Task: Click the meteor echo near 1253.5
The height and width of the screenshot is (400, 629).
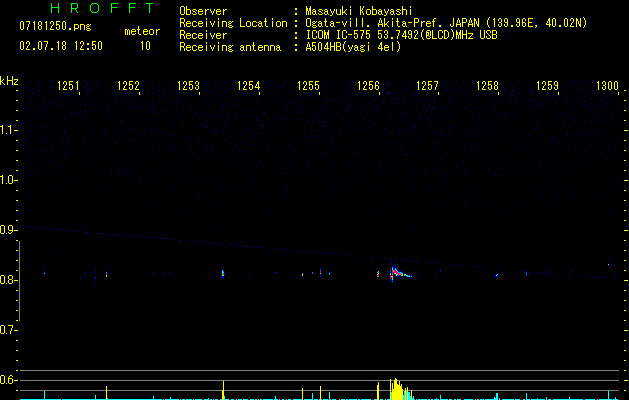Action: coord(223,274)
